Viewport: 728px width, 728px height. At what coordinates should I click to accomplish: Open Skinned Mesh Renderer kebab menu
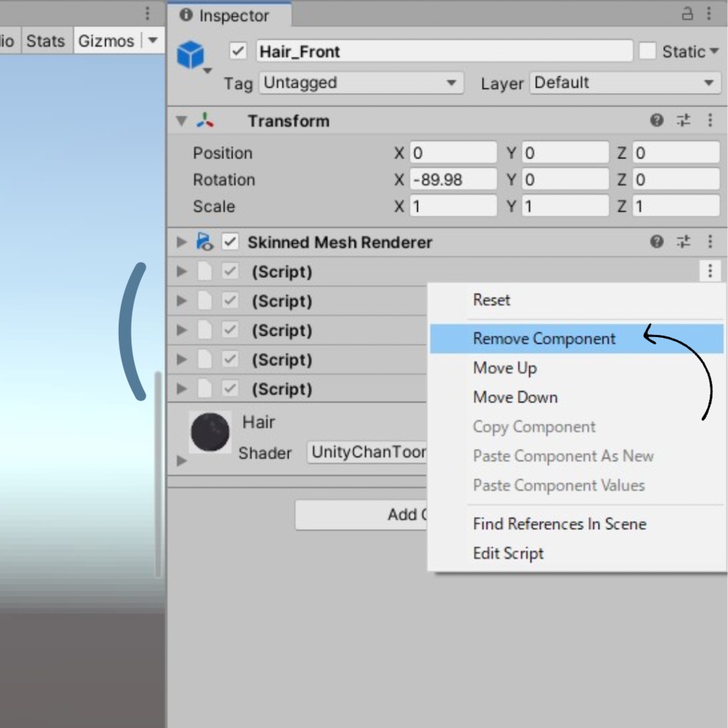pyautogui.click(x=710, y=242)
